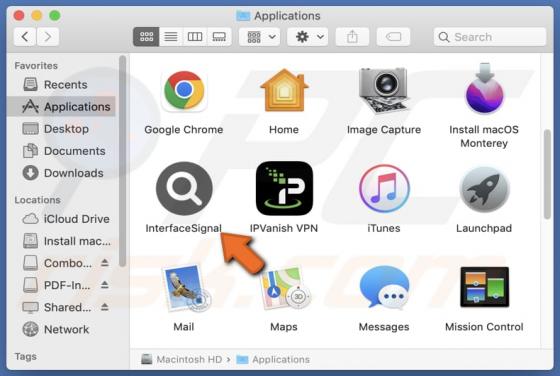
Task: Eject the PDF-In... volume
Action: (104, 285)
